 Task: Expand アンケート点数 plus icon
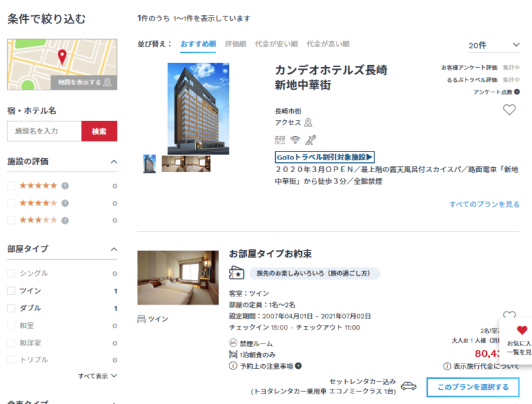pos(517,92)
